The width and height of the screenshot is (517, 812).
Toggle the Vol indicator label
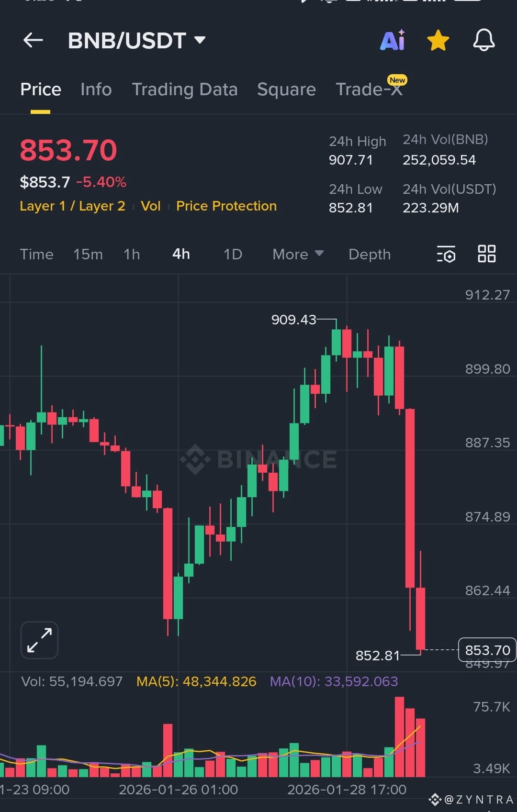click(x=150, y=206)
